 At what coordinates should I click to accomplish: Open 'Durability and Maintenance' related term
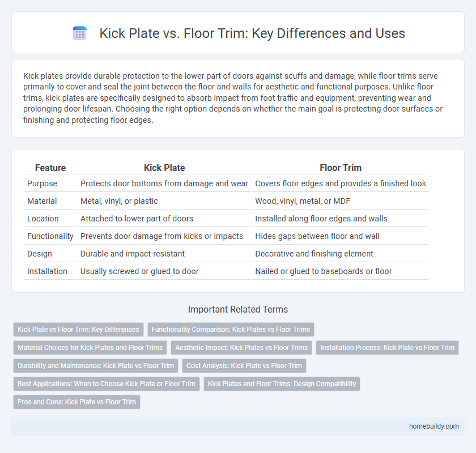[x=95, y=366]
